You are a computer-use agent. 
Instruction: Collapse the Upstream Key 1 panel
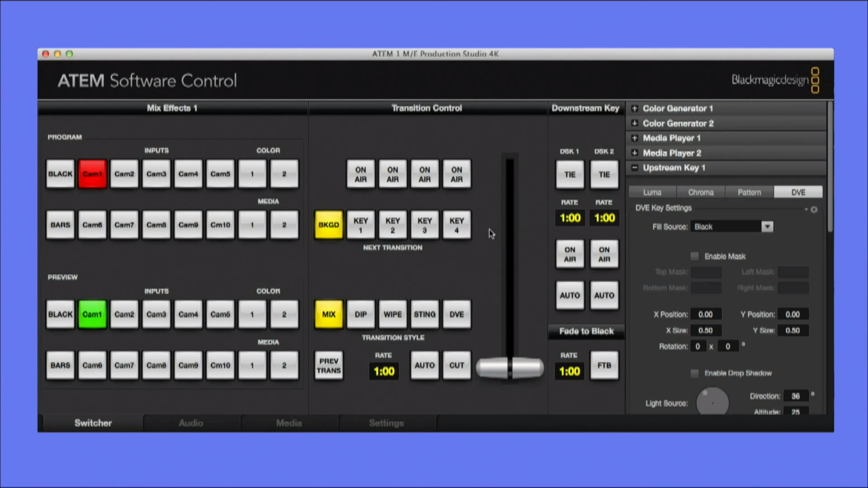pyautogui.click(x=635, y=168)
